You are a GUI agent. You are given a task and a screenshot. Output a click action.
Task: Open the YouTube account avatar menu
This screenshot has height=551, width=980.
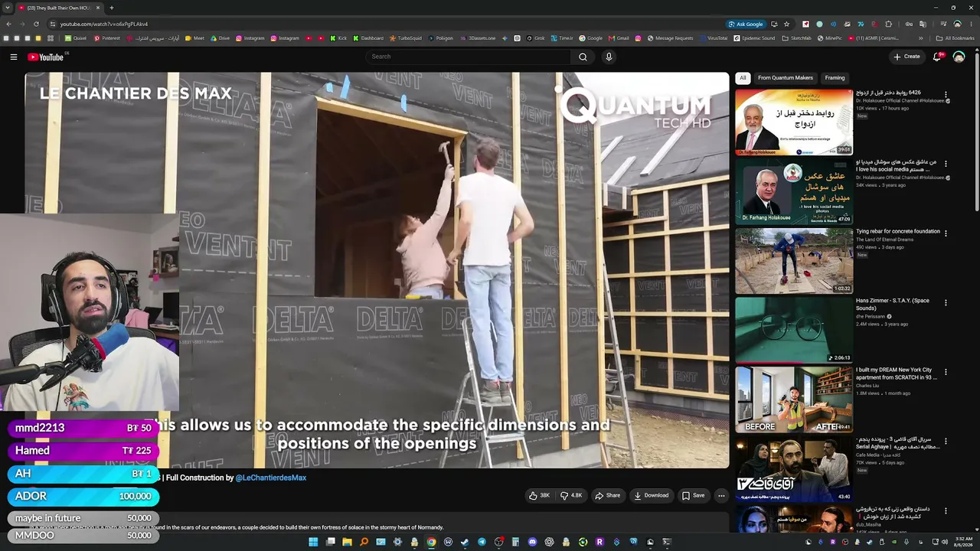[959, 57]
